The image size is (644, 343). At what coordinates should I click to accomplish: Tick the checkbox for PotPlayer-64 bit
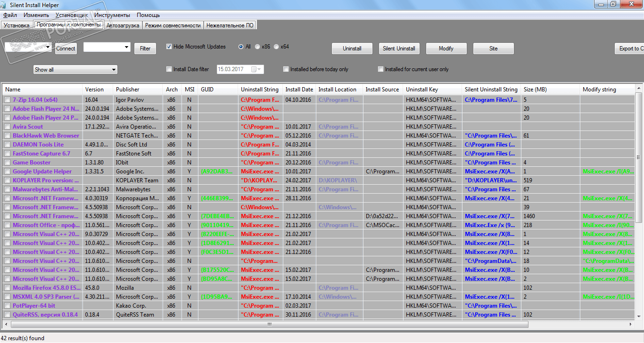tap(8, 306)
